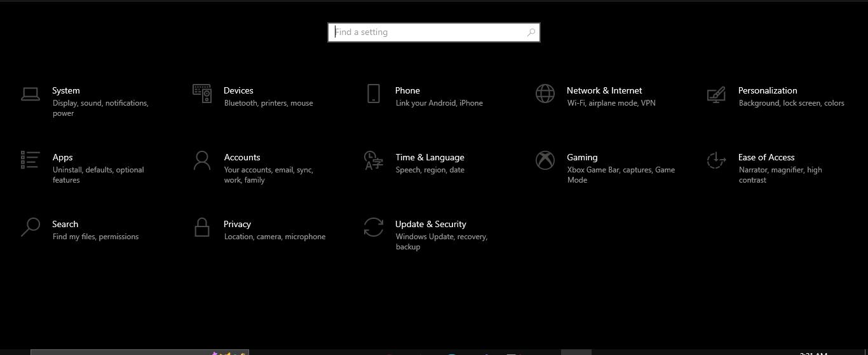Image resolution: width=868 pixels, height=355 pixels.
Task: Click the Devices keyboard and speaker icon
Action: (x=202, y=94)
